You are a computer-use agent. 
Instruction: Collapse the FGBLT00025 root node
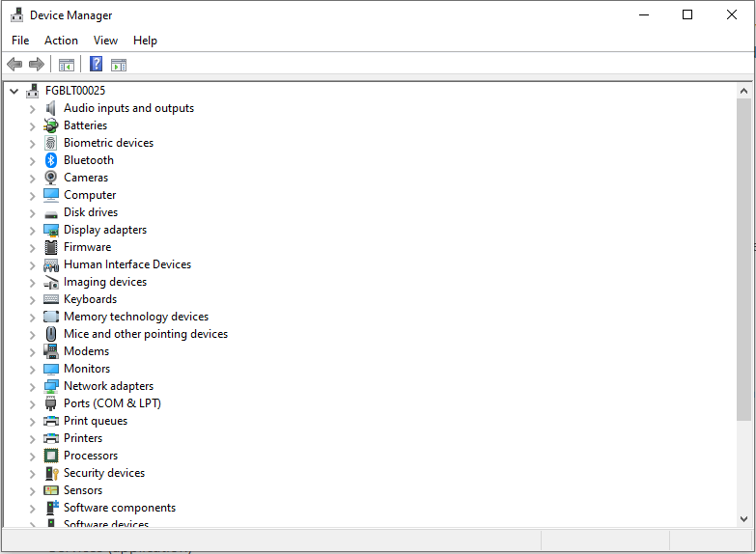coord(14,91)
